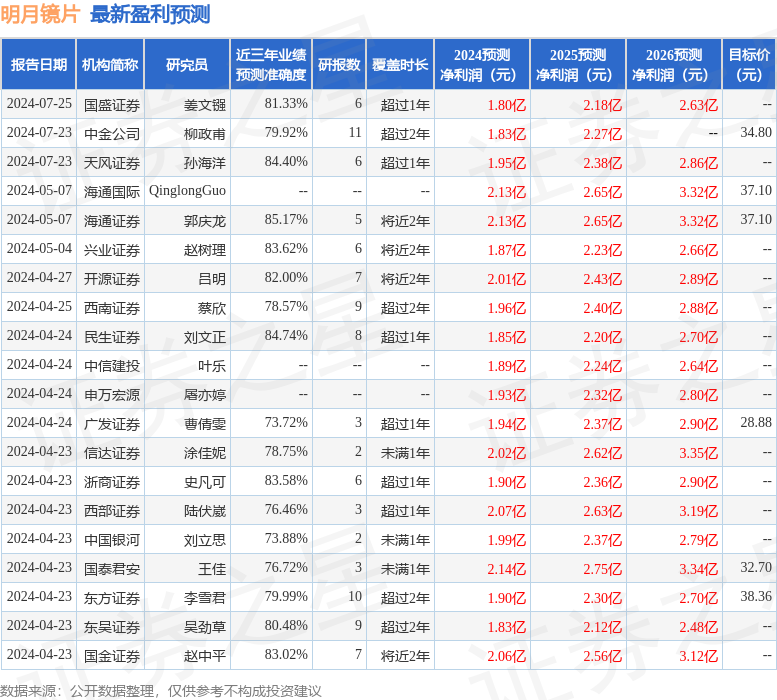This screenshot has width=777, height=700.
Task: Click researcher name 赵树理
Action: pyautogui.click(x=205, y=250)
